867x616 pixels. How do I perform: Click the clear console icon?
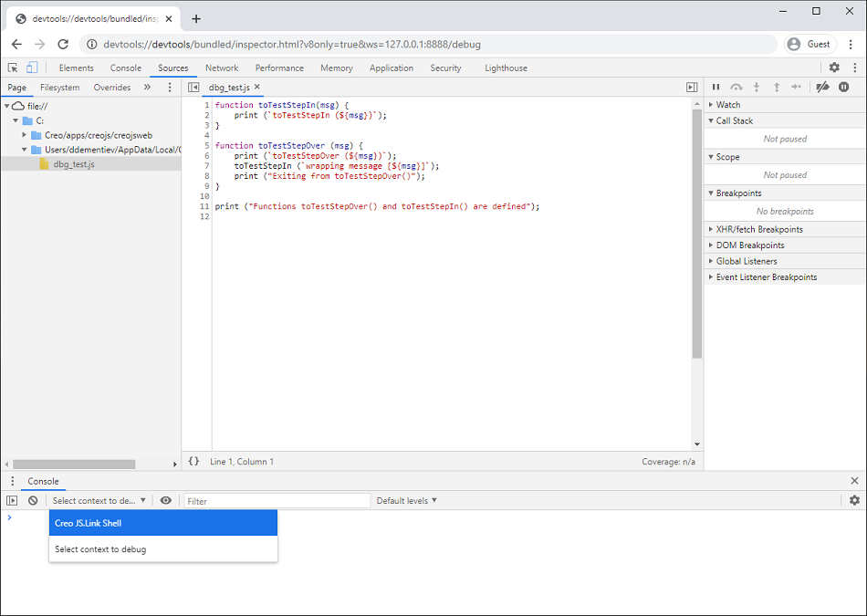[x=33, y=500]
